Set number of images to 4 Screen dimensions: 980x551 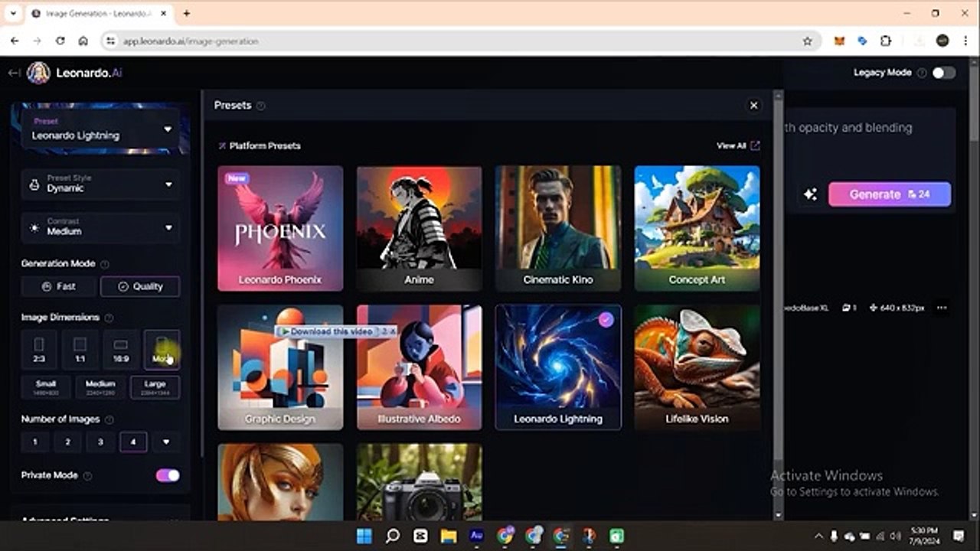(x=133, y=442)
